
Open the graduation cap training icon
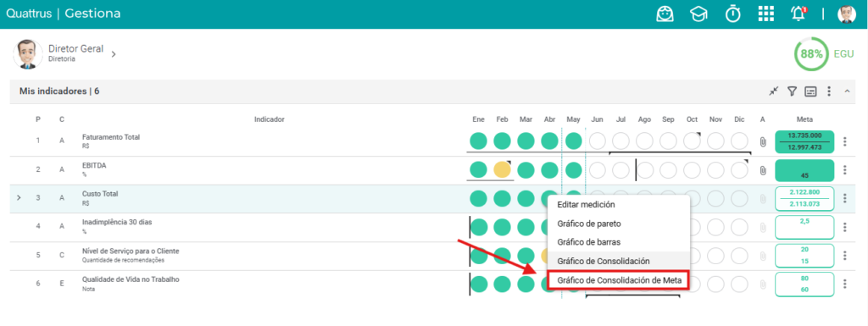coord(698,14)
